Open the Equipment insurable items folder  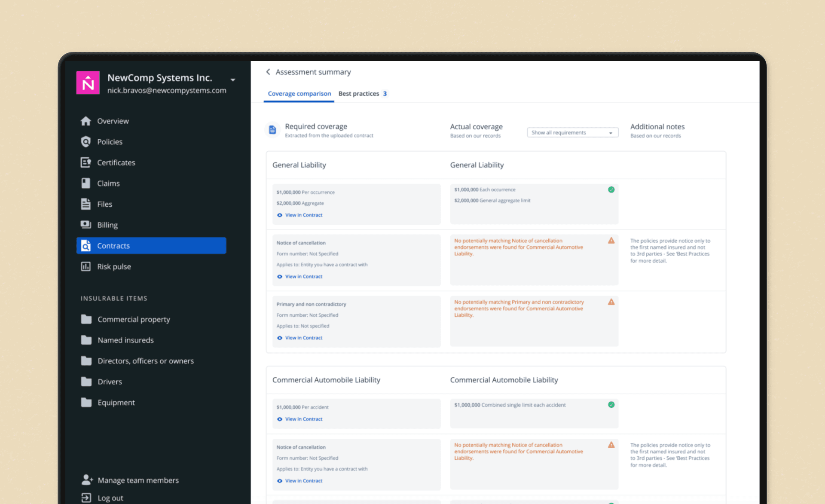click(x=116, y=402)
